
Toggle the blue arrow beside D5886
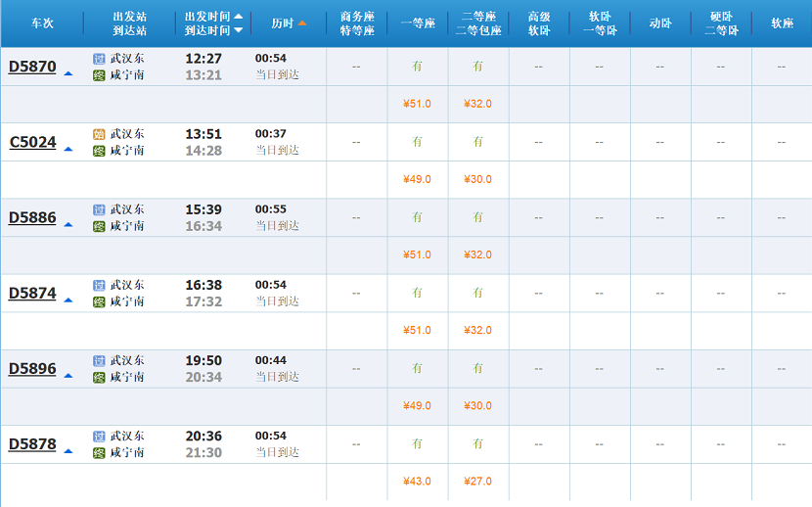coord(68,225)
